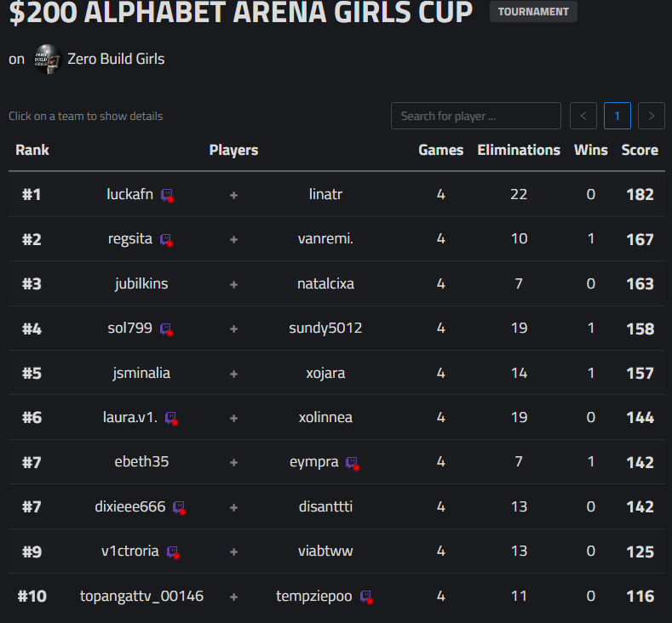The width and height of the screenshot is (672, 623).
Task: Select player dixieee666
Action: pos(129,506)
